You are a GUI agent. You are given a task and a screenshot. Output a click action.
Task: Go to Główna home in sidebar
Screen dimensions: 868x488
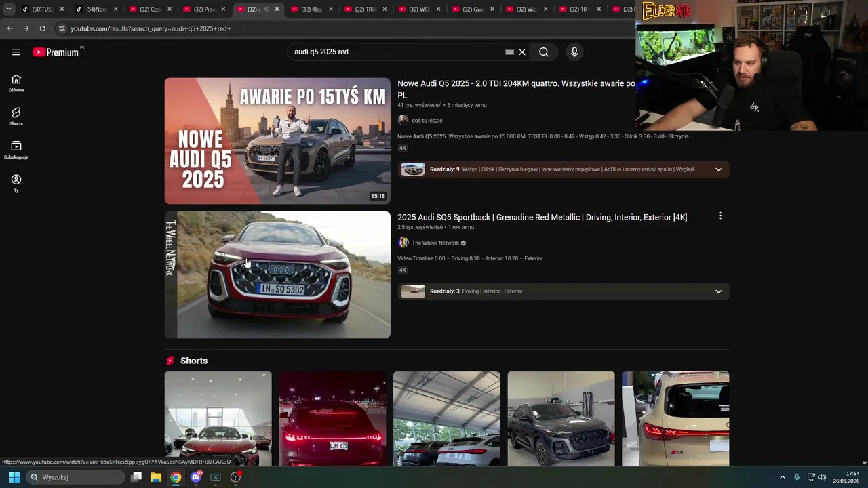[16, 83]
